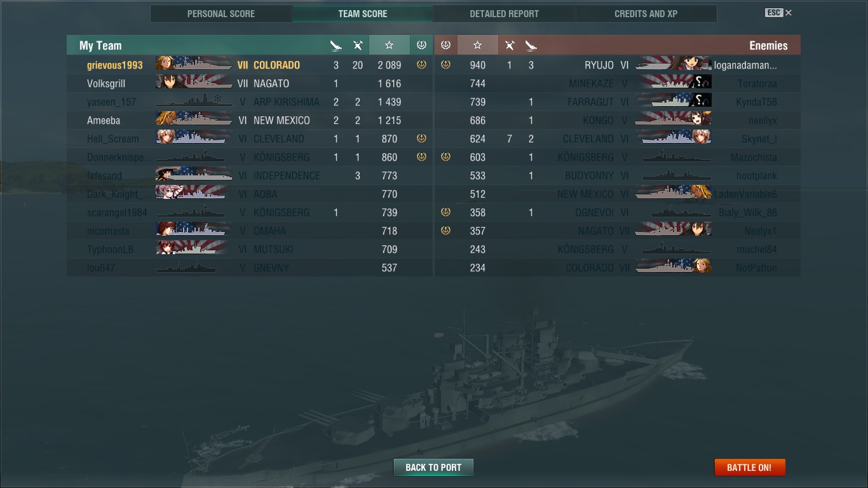Switch to the Detailed Report tab
This screenshot has width=868, height=488.
[505, 13]
